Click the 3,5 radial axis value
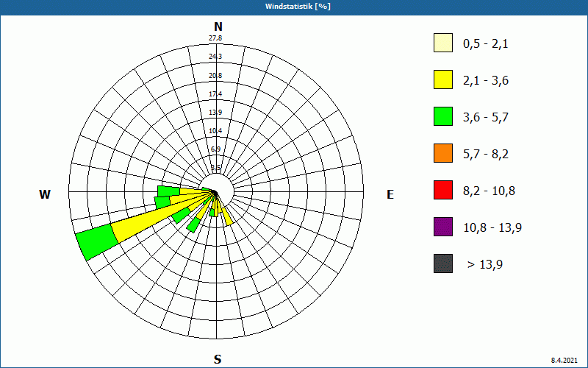 pyautogui.click(x=215, y=168)
